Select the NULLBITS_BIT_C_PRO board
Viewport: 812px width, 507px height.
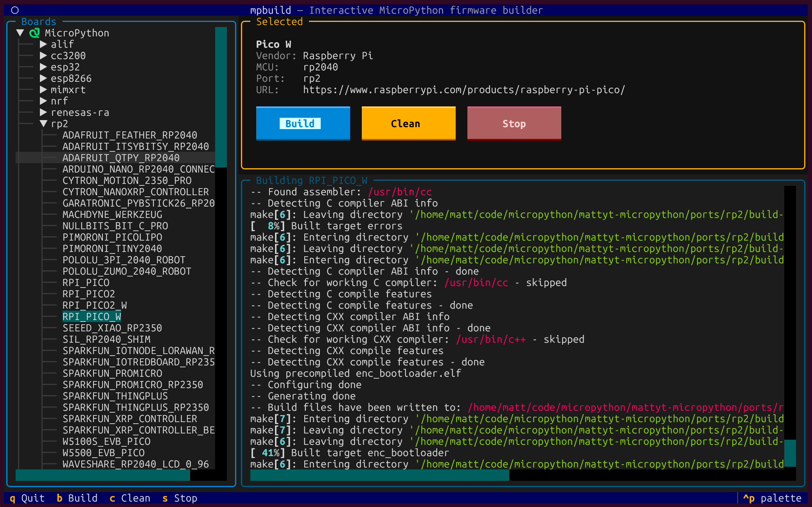(x=115, y=226)
